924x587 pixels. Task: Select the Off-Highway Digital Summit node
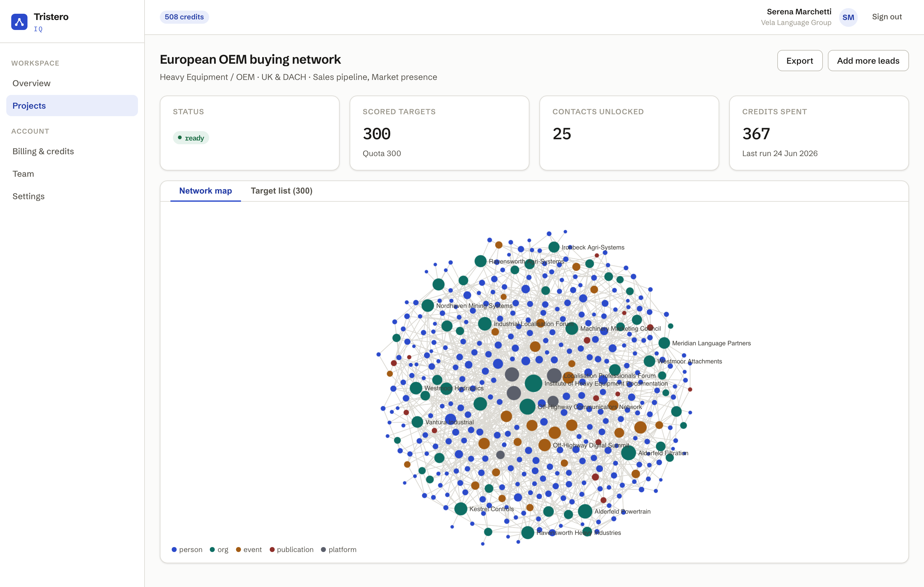click(544, 445)
